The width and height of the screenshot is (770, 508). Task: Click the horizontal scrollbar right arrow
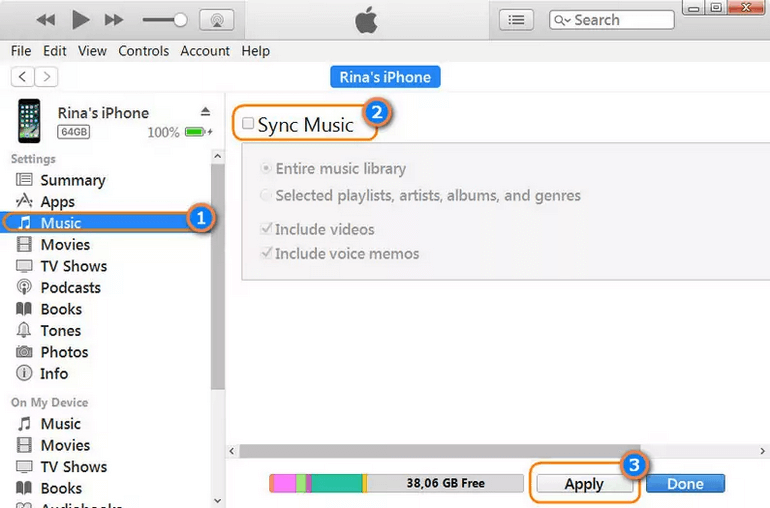[x=762, y=451]
